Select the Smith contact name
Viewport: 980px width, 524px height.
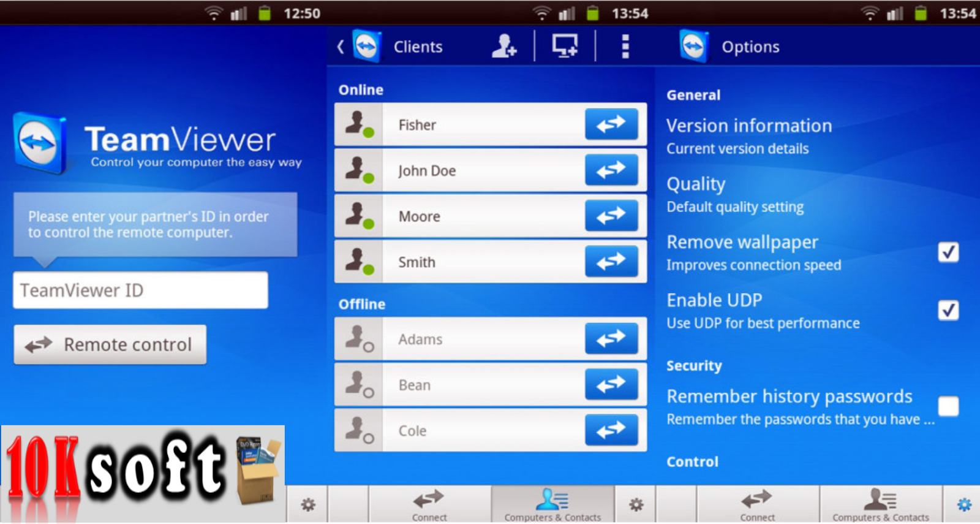coord(417,262)
